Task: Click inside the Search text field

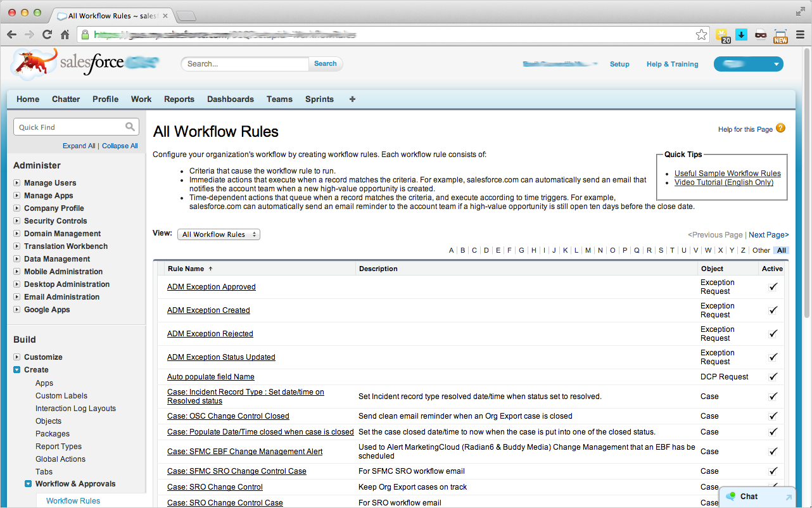Action: click(244, 63)
